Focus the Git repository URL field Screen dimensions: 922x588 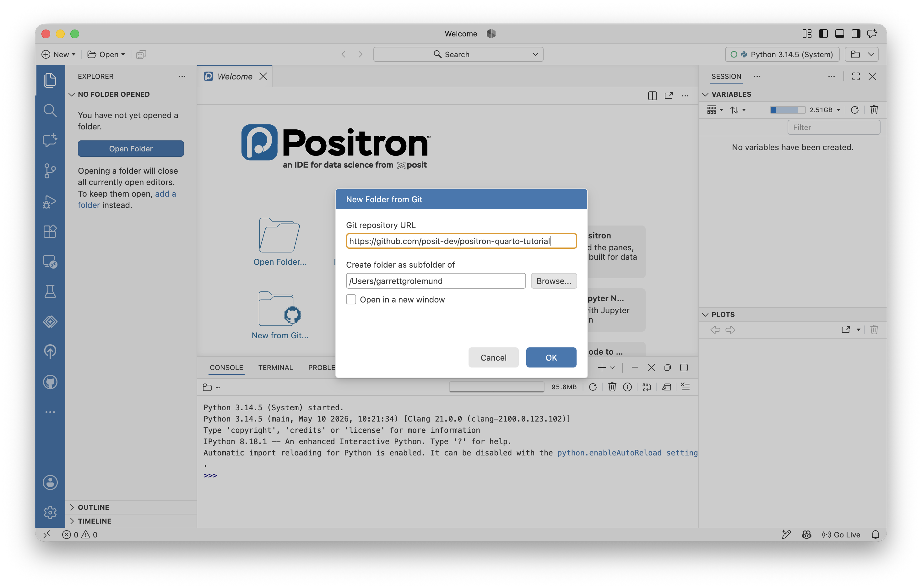click(x=461, y=241)
